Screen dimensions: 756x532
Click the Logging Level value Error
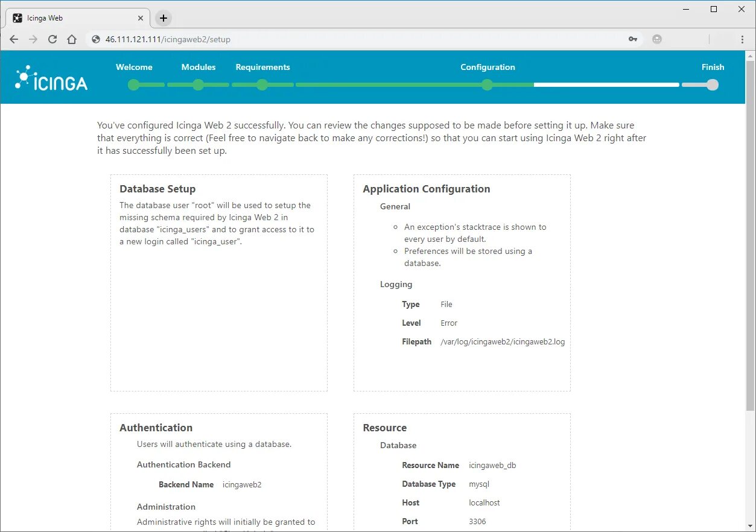[x=449, y=323]
